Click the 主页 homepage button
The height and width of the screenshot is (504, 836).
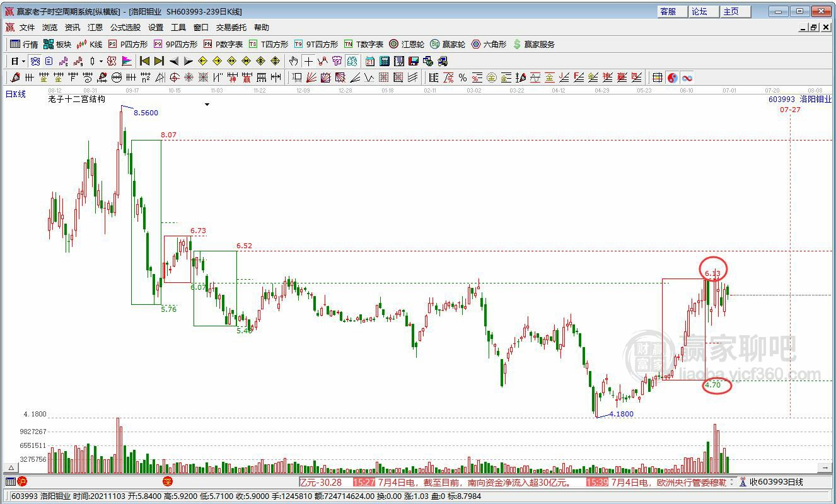(x=734, y=11)
